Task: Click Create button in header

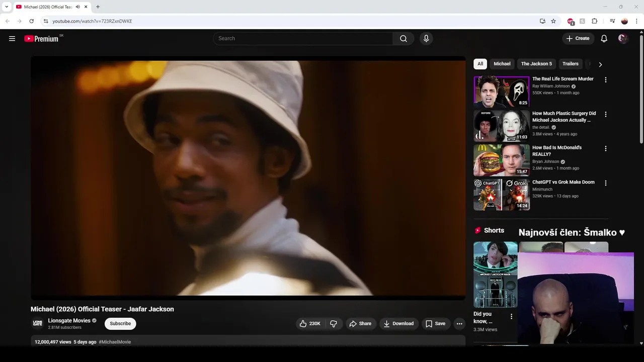Action: 578,39
